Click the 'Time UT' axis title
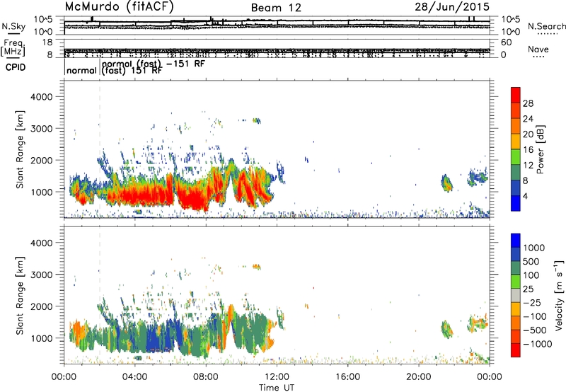Viewport: 566px width, 392px height. (277, 388)
